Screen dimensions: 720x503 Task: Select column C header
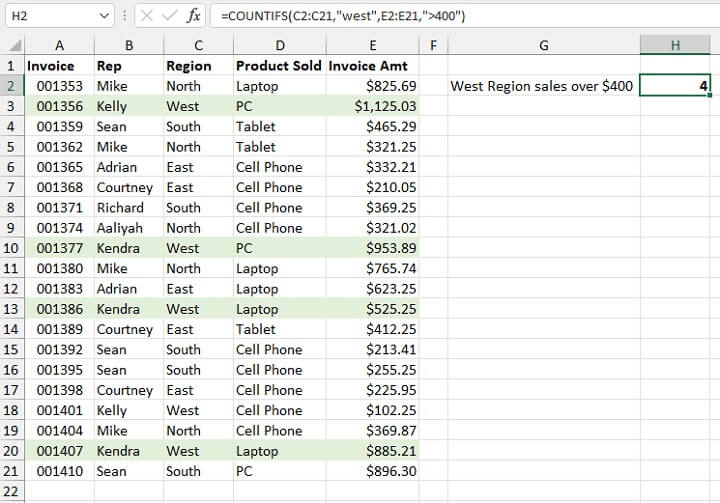198,45
